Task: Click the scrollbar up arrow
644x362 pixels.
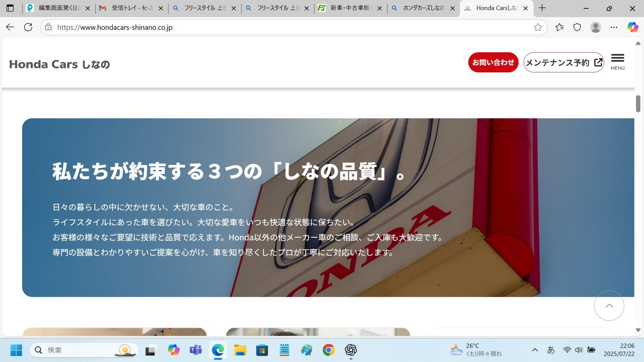Action: click(638, 44)
